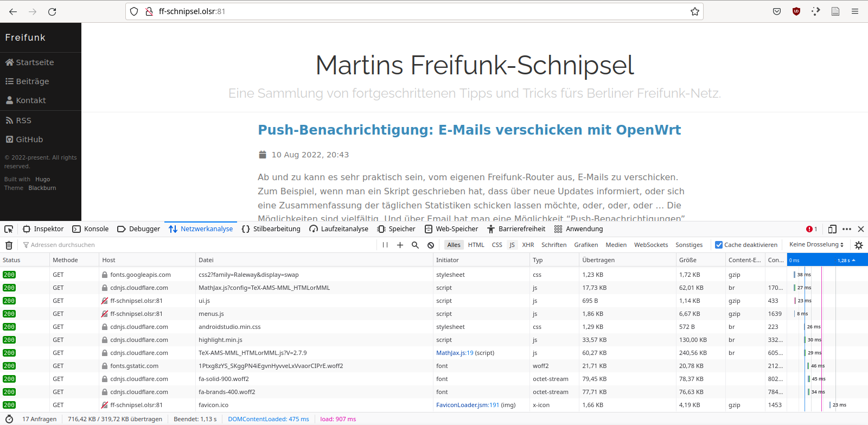Open the Anwendung tab
This screenshot has width=868, height=425.
click(x=578, y=229)
